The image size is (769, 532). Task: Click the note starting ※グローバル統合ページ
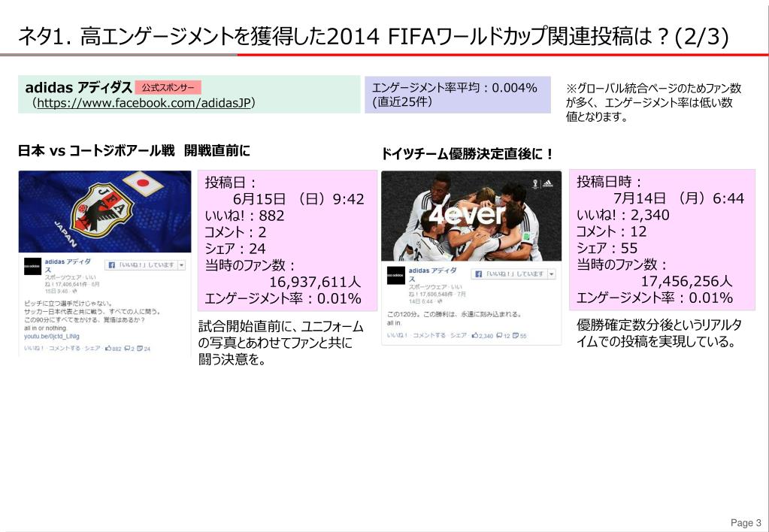coord(654,102)
